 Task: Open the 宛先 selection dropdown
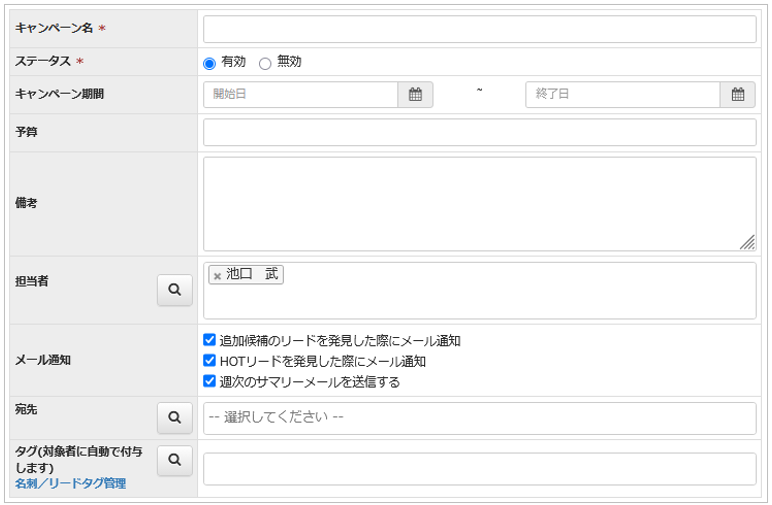(479, 418)
